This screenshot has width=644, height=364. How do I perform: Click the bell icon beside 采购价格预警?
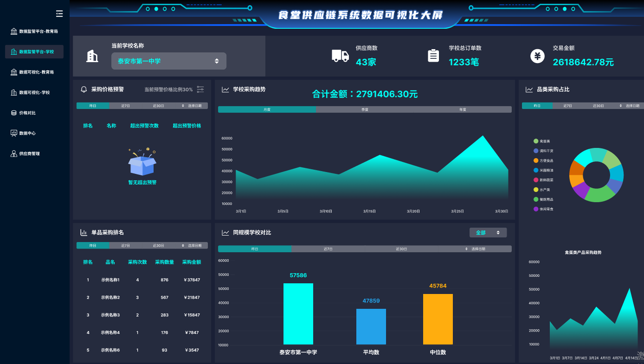pos(84,89)
